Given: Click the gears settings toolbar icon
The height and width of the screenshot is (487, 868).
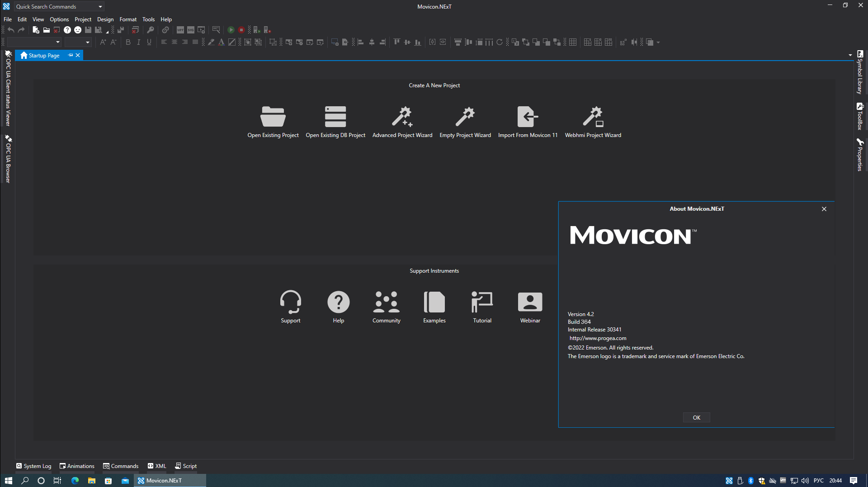Looking at the screenshot, I should [165, 30].
